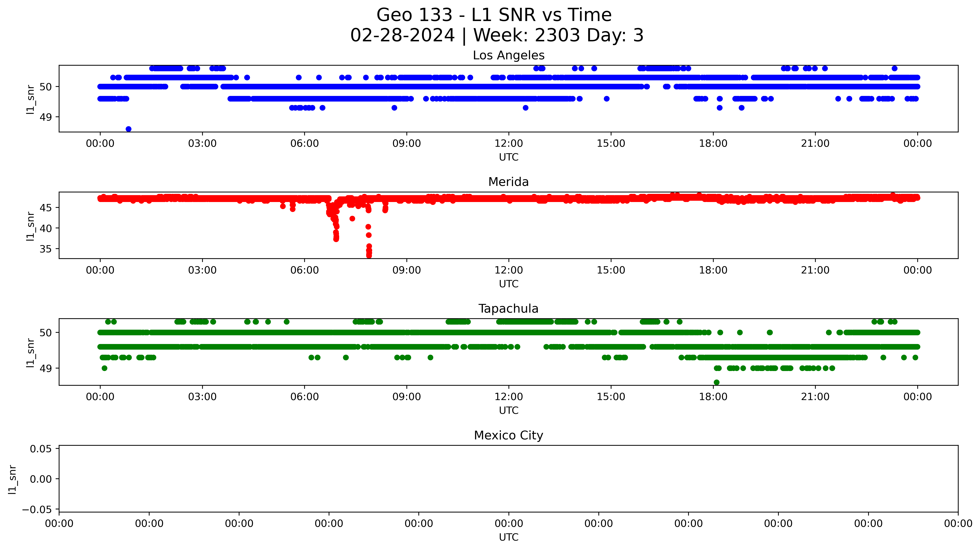Click the 49 tick on Tapachula y-axis

pyautogui.click(x=46, y=368)
